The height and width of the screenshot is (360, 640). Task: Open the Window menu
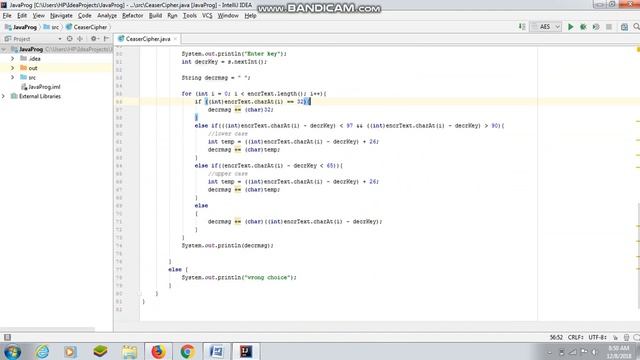pyautogui.click(x=228, y=16)
